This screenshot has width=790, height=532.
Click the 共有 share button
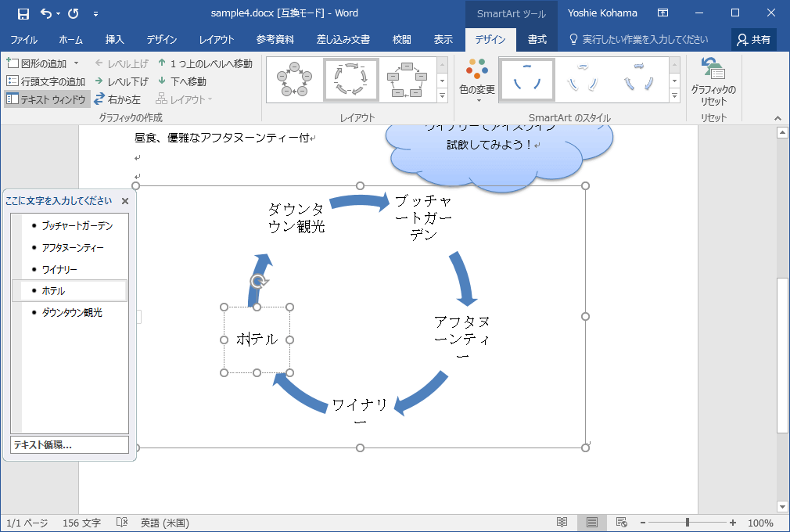coord(754,39)
